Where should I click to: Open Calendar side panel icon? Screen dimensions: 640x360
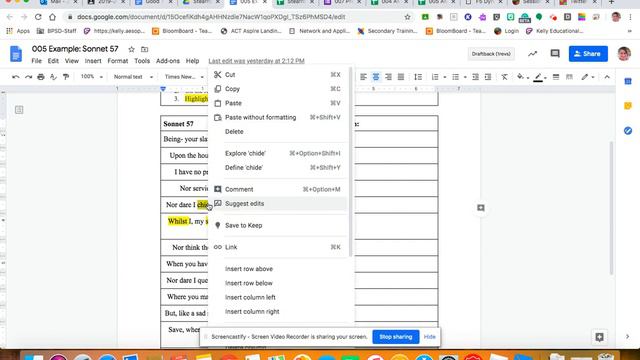[628, 81]
